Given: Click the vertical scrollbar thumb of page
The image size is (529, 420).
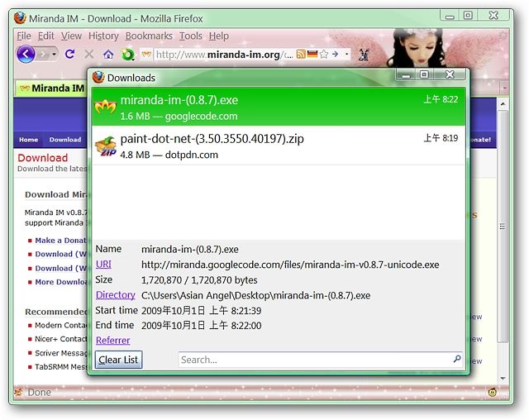Looking at the screenshot, I should 503,226.
